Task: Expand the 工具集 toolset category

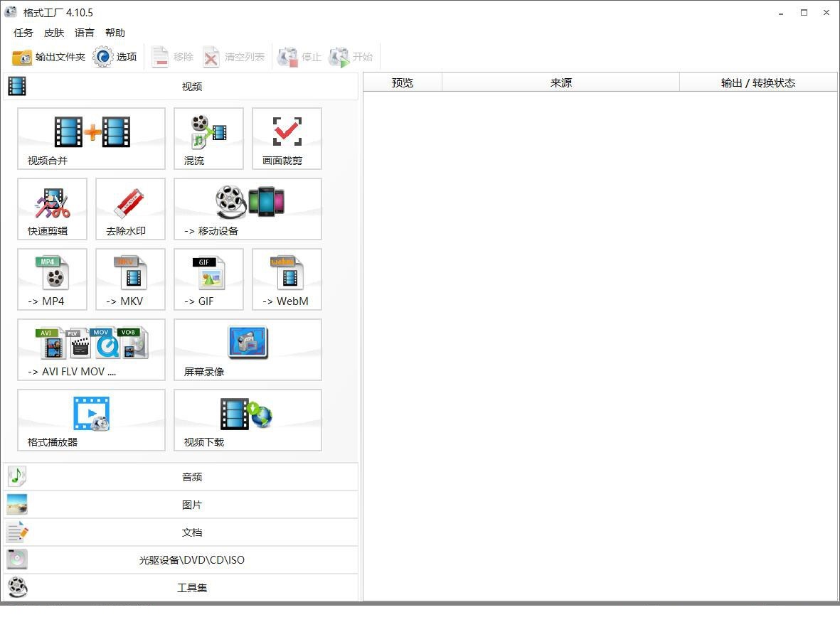Action: [x=181, y=588]
